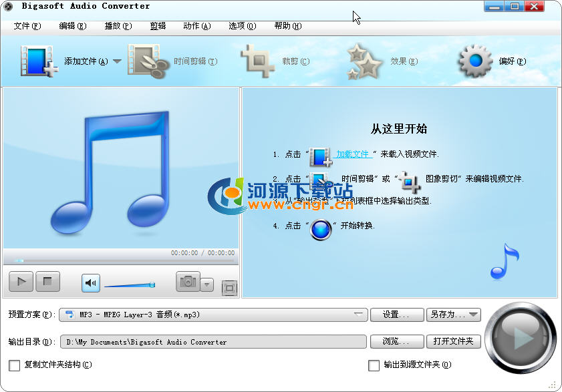Open the 帮助 menu
This screenshot has width=562, height=392.
tap(287, 26)
